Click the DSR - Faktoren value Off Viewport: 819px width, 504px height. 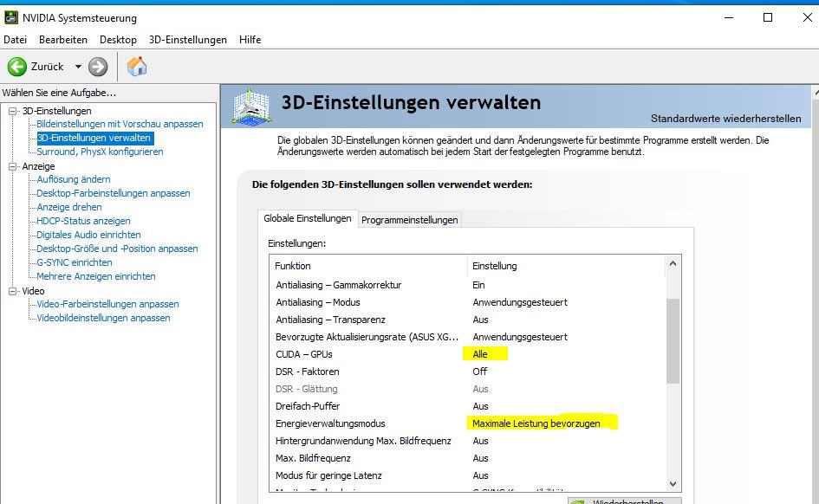pyautogui.click(x=480, y=372)
